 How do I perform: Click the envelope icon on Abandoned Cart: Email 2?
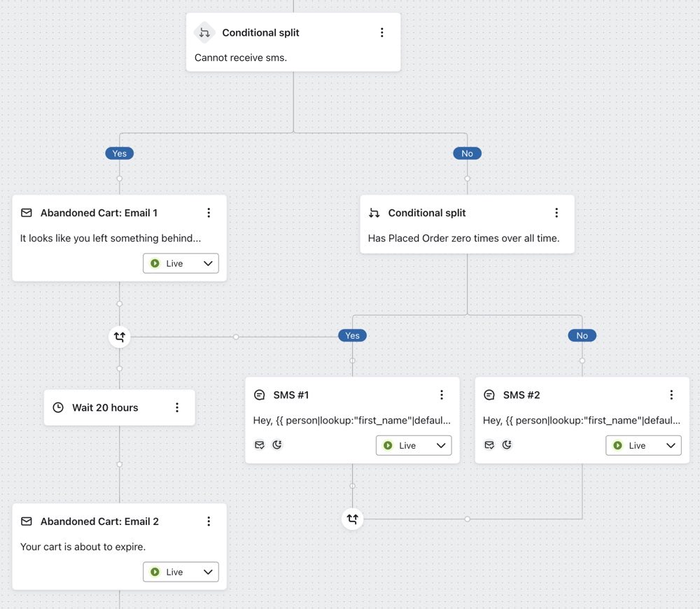pyautogui.click(x=26, y=521)
